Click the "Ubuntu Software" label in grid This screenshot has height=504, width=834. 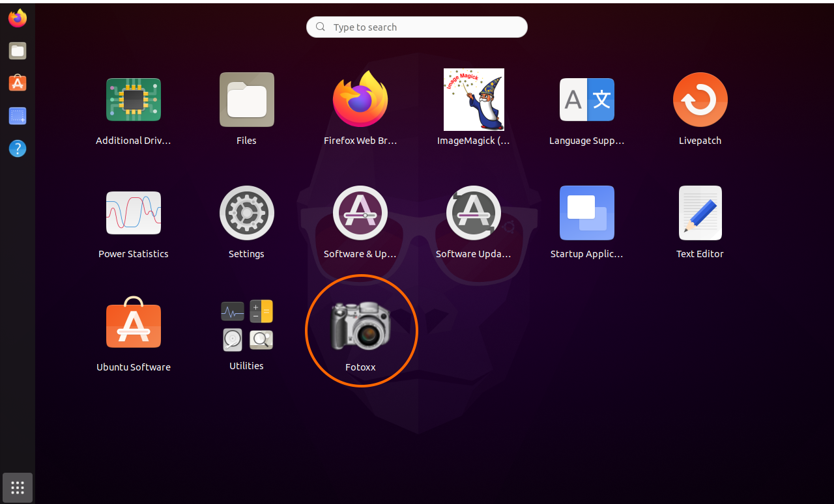pos(134,367)
